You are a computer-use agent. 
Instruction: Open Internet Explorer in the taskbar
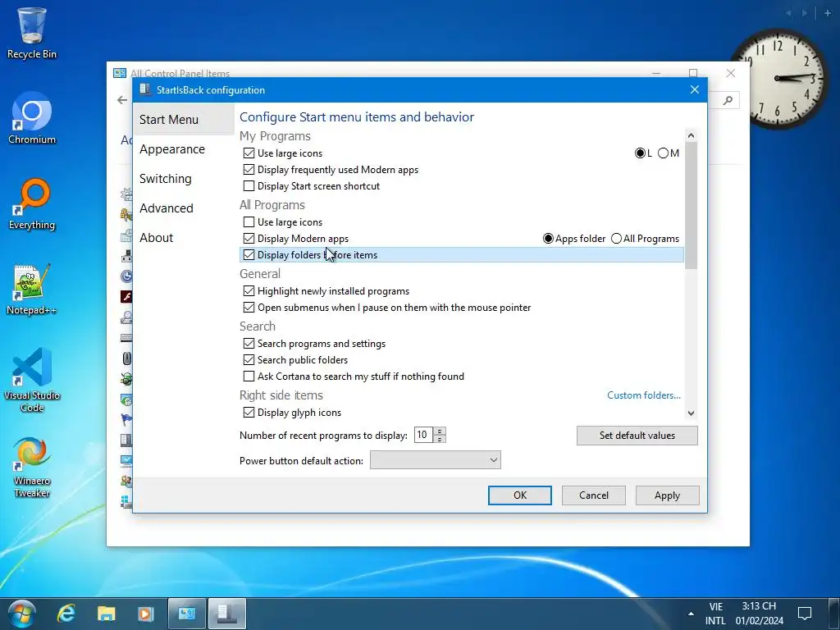66,614
